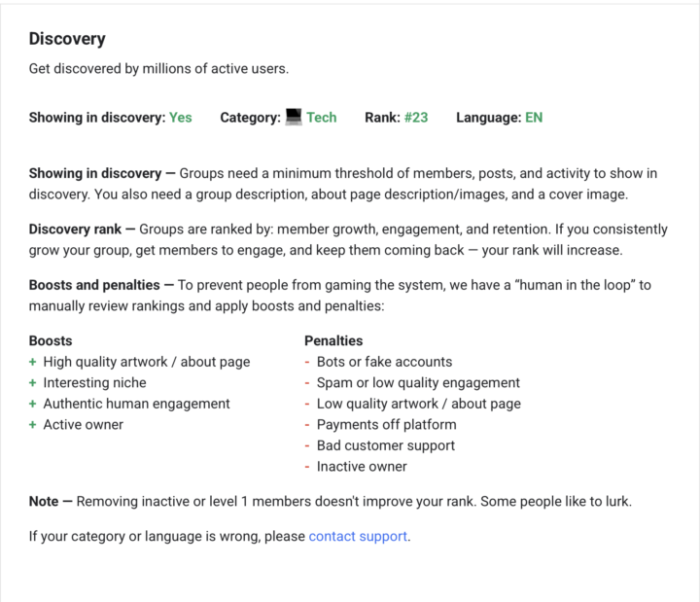Click the plus before High quality artwork
The width and height of the screenshot is (700, 602).
coord(33,362)
